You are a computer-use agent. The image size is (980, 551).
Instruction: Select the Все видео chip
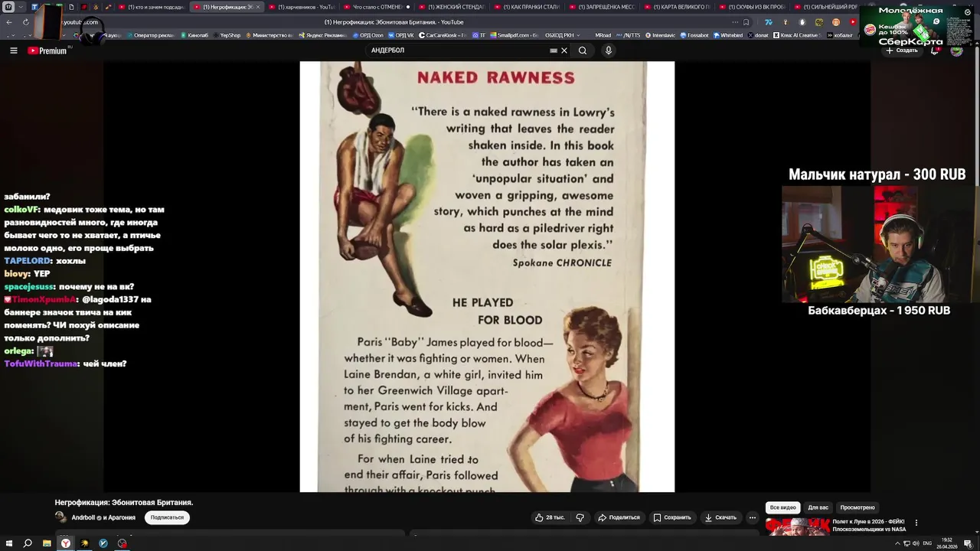pyautogui.click(x=782, y=507)
